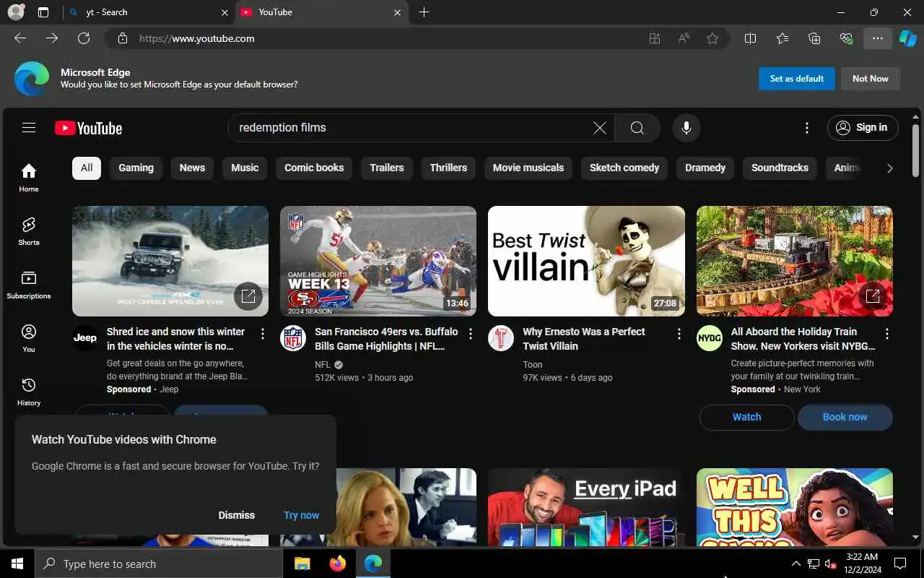Open Read aloud icon in the address bar

point(684,38)
